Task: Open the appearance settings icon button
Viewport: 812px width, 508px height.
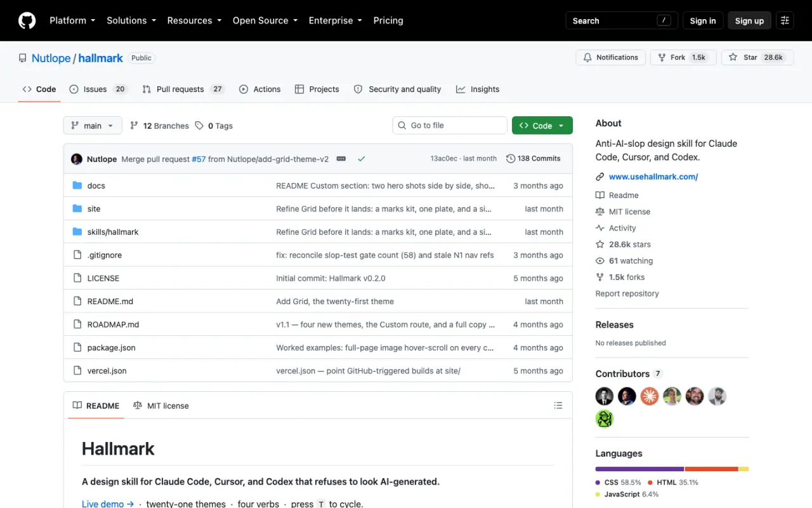Action: [x=785, y=20]
